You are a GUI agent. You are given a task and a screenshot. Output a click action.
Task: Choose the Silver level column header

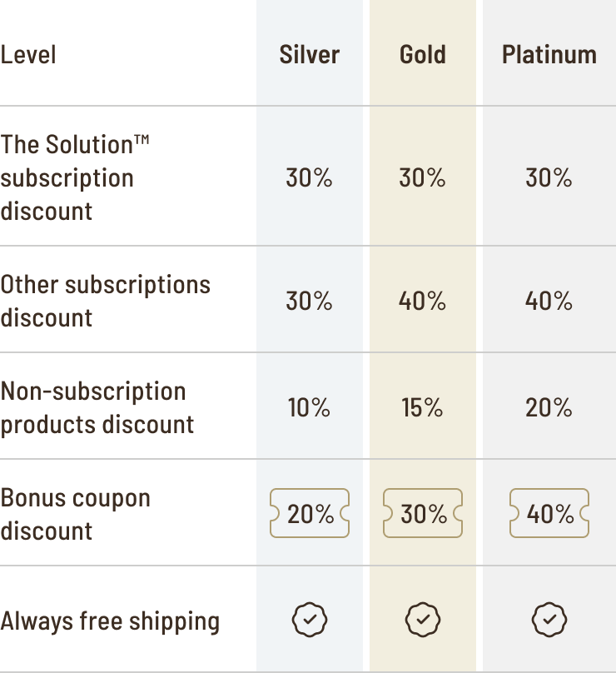(310, 55)
